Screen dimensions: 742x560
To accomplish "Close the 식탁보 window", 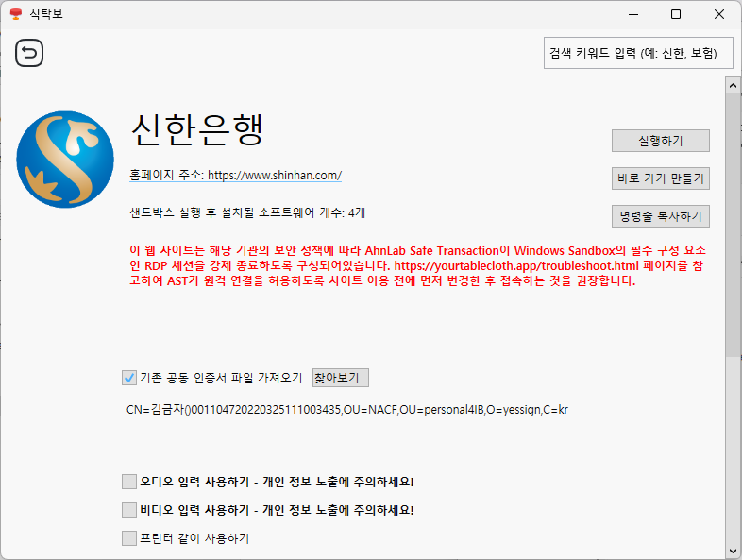I will [x=718, y=14].
